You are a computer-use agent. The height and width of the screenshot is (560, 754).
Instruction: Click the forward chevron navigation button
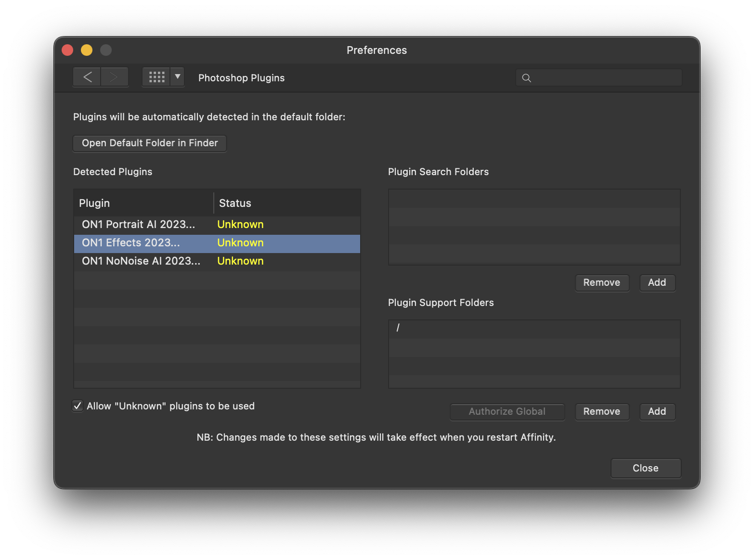coord(114,77)
